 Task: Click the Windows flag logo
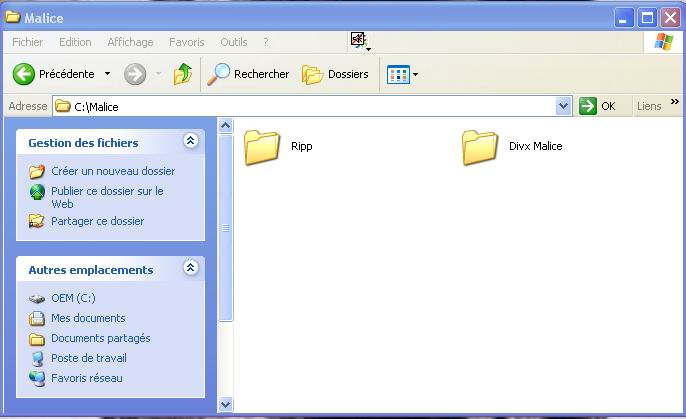click(x=663, y=42)
